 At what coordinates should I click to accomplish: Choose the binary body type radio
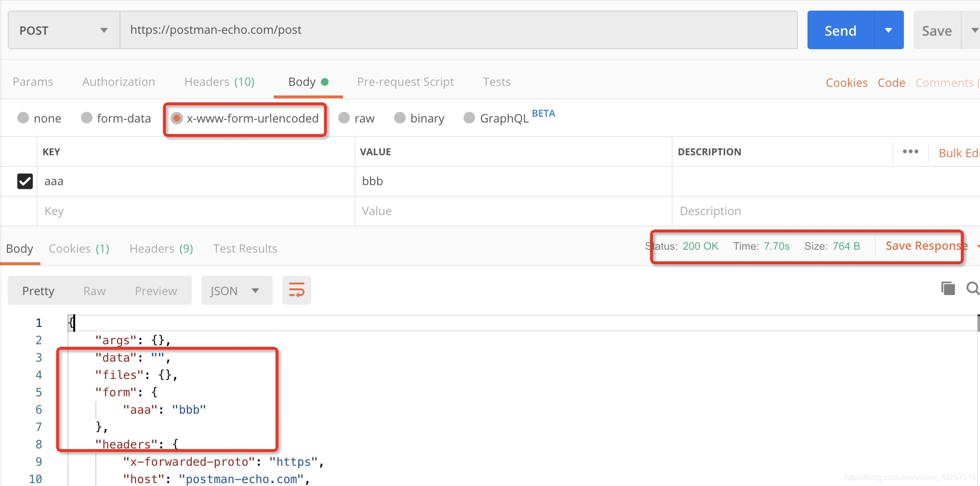[400, 118]
